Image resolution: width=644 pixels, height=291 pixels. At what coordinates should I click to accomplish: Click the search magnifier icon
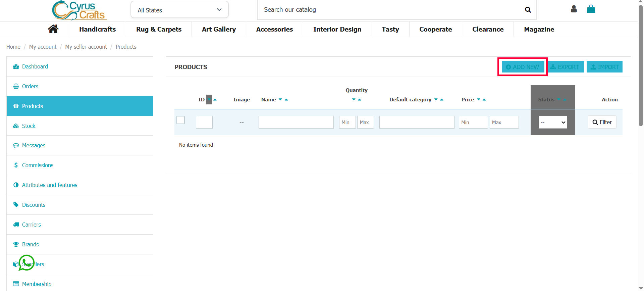point(528,10)
